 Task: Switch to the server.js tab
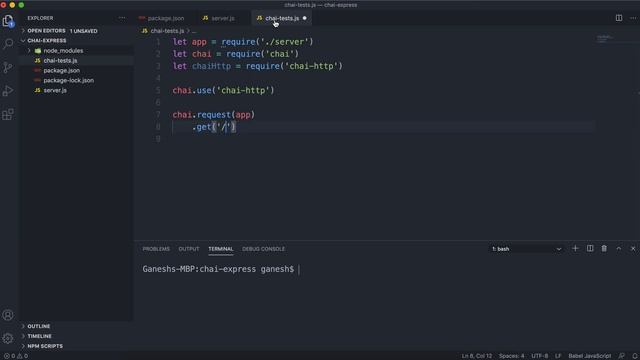pyautogui.click(x=219, y=18)
